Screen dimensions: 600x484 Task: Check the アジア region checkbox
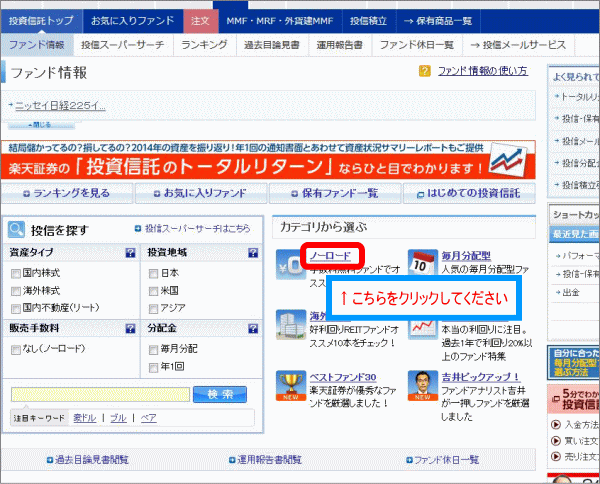pyautogui.click(x=153, y=309)
